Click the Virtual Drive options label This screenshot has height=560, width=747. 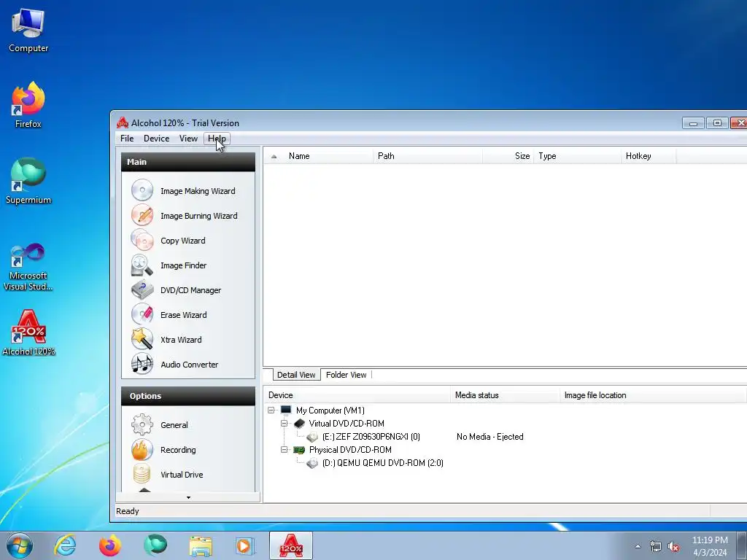pos(182,475)
